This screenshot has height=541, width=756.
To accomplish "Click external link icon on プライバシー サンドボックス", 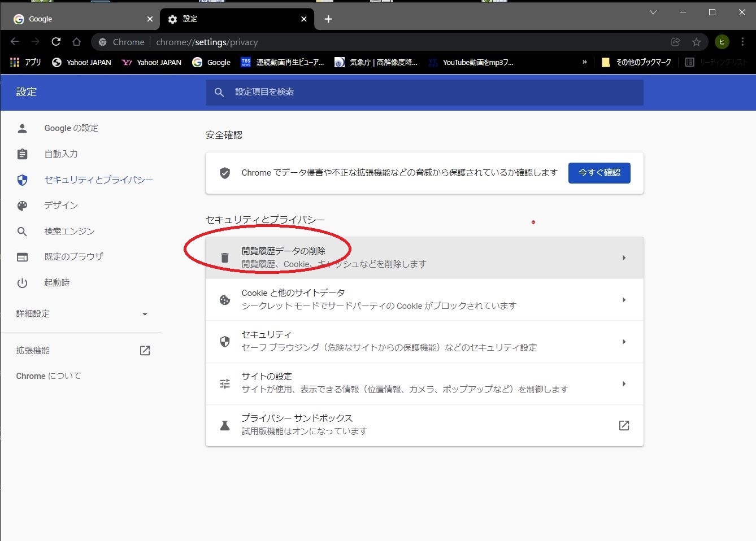I will point(624,425).
